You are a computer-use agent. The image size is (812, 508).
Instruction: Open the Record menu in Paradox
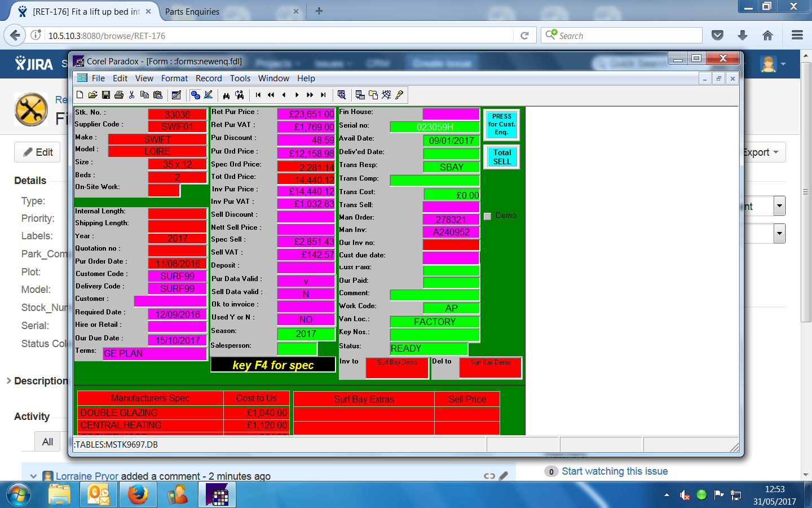[x=209, y=78]
